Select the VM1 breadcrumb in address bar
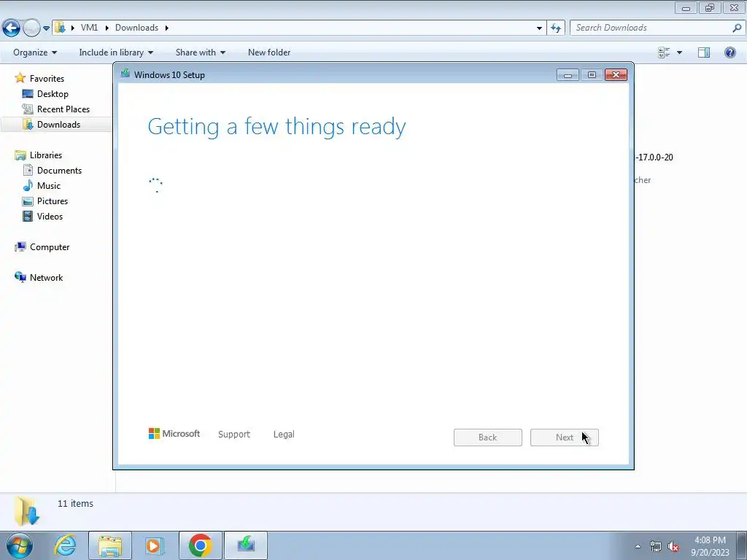This screenshot has width=747, height=560. point(89,28)
